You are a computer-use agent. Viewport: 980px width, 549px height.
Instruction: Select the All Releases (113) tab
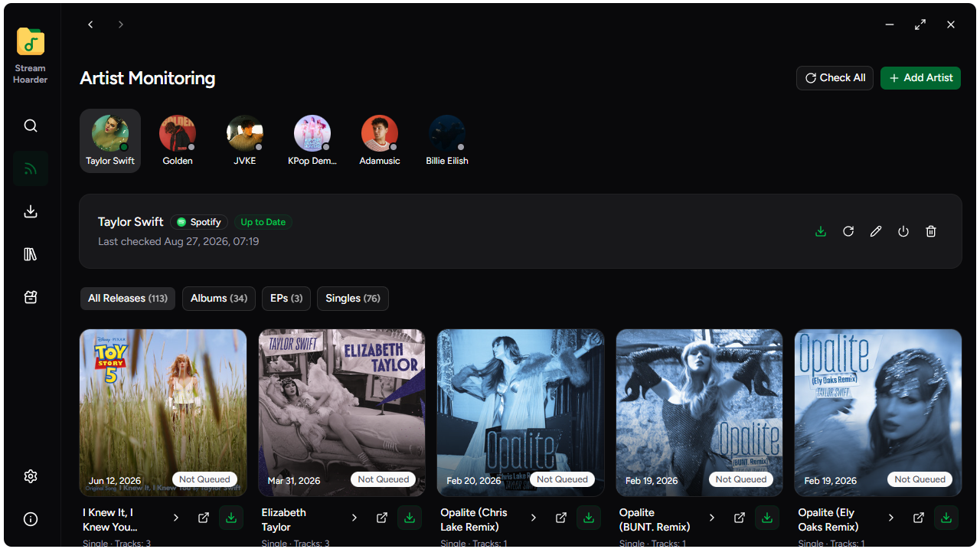[128, 299]
